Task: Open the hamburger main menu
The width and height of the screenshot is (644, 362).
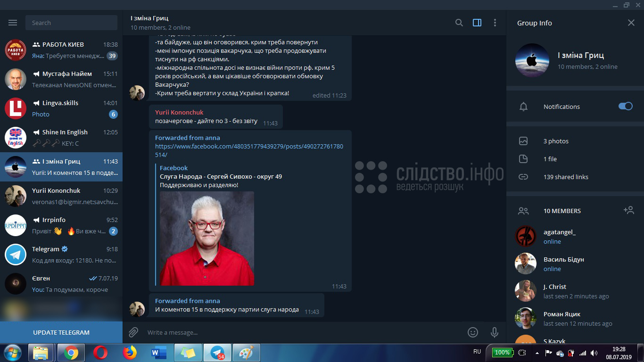Action: coord(13,23)
